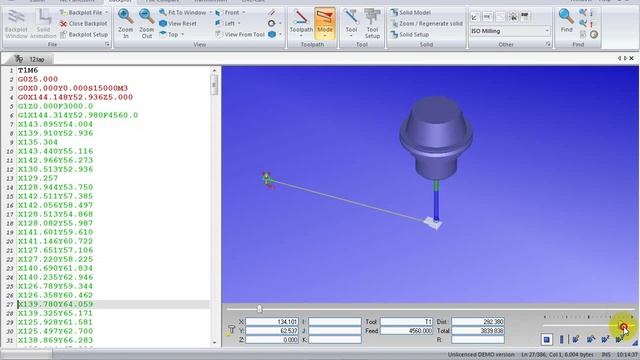Click the large Find magnifier
Image resolution: width=640 pixels, height=360 pixels.
[567, 20]
